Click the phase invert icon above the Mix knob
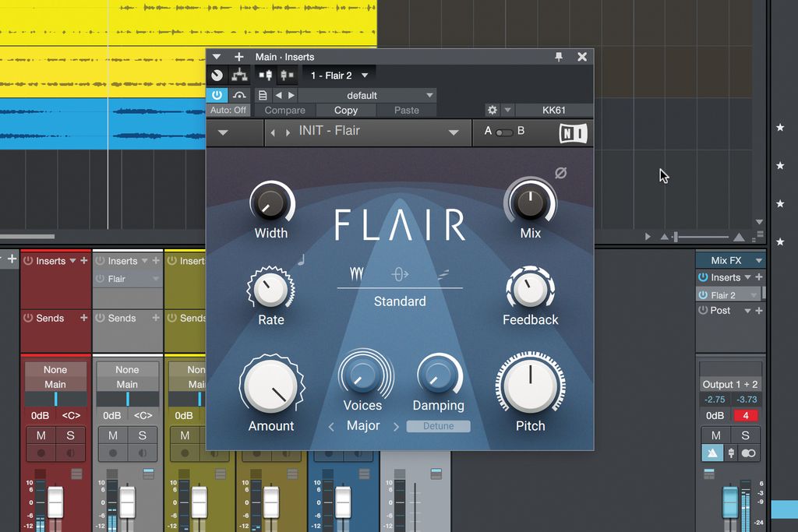The image size is (798, 532). point(561,174)
